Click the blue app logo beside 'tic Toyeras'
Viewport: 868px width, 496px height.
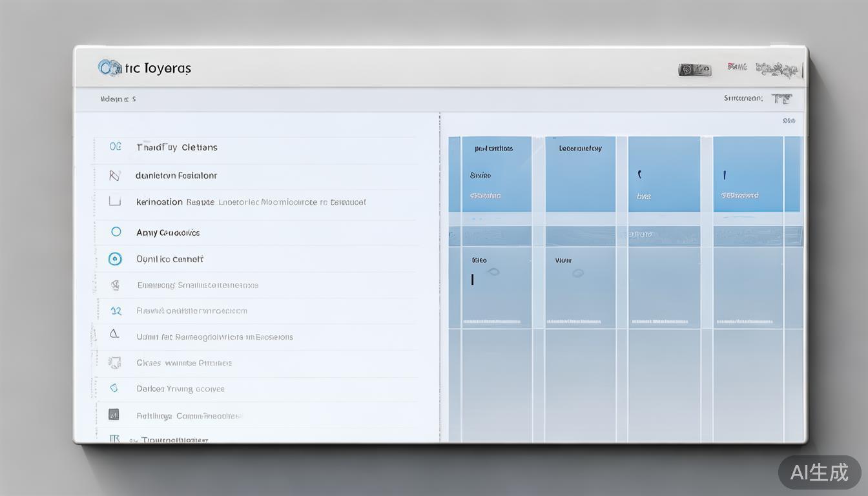coord(108,68)
